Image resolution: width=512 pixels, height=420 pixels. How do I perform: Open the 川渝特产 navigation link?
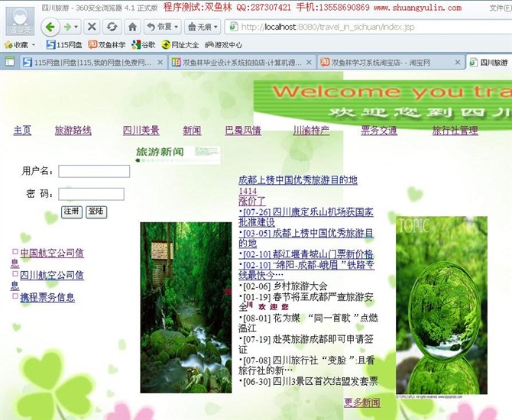311,131
